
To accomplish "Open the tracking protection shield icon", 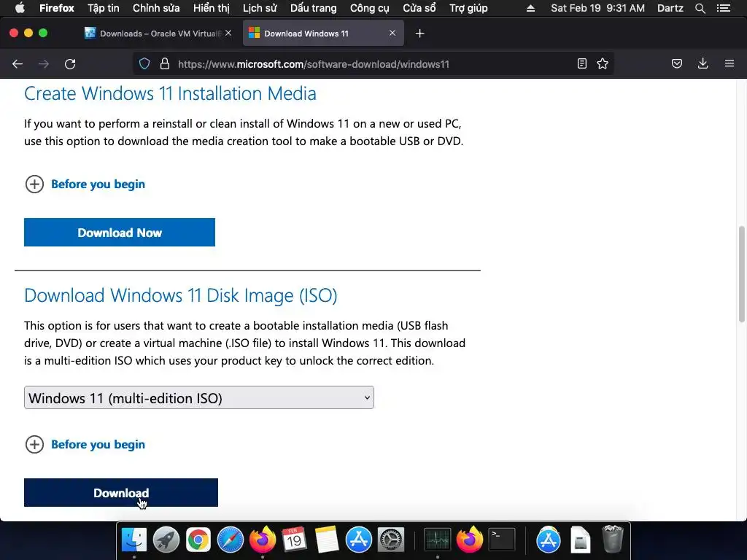I will coord(144,64).
